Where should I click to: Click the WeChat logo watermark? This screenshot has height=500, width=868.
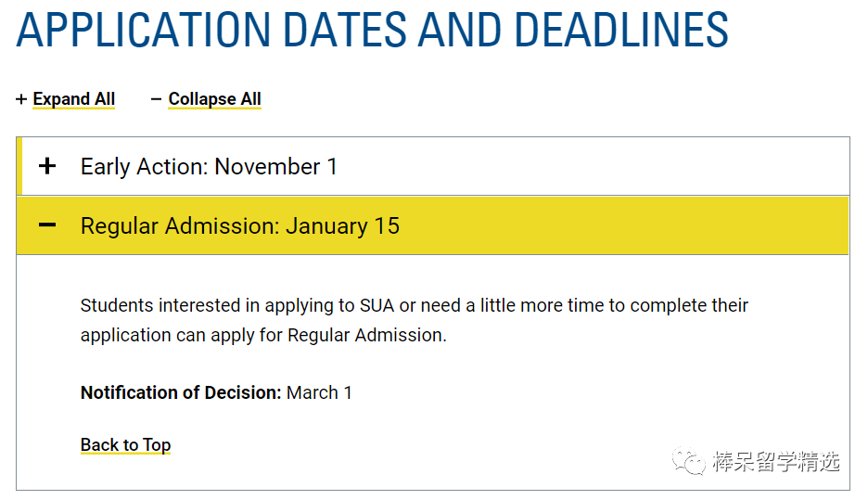coord(689,461)
